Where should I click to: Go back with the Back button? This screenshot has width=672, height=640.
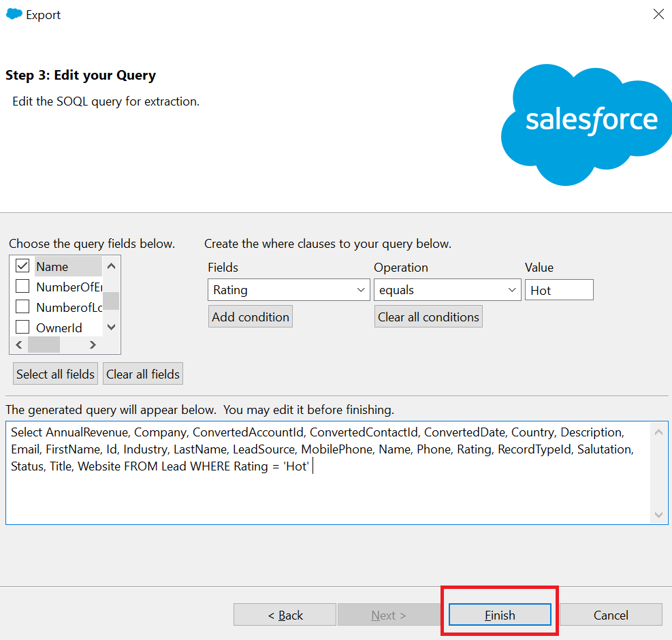tap(285, 615)
